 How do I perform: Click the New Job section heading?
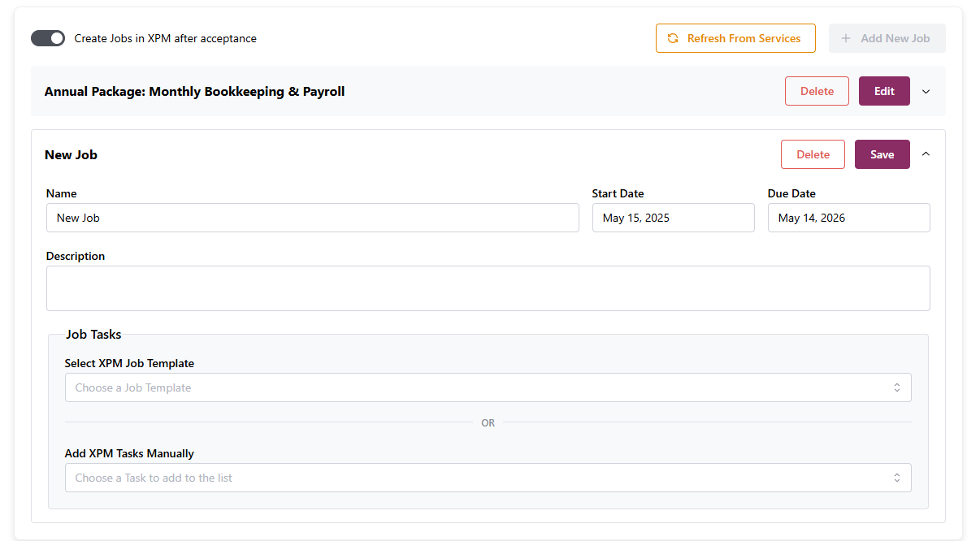coord(72,154)
